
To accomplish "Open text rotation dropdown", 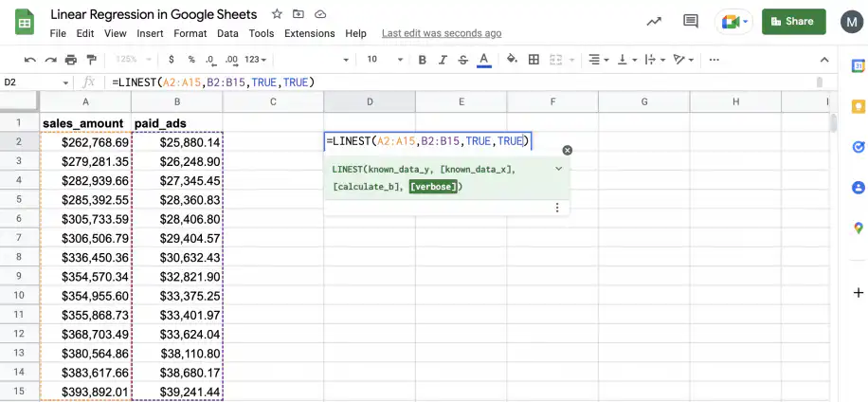I will (683, 59).
